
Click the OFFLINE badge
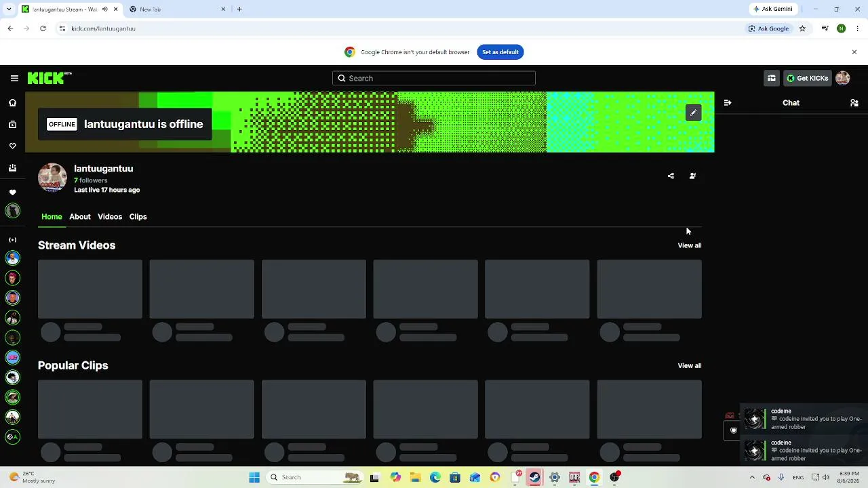tap(62, 124)
